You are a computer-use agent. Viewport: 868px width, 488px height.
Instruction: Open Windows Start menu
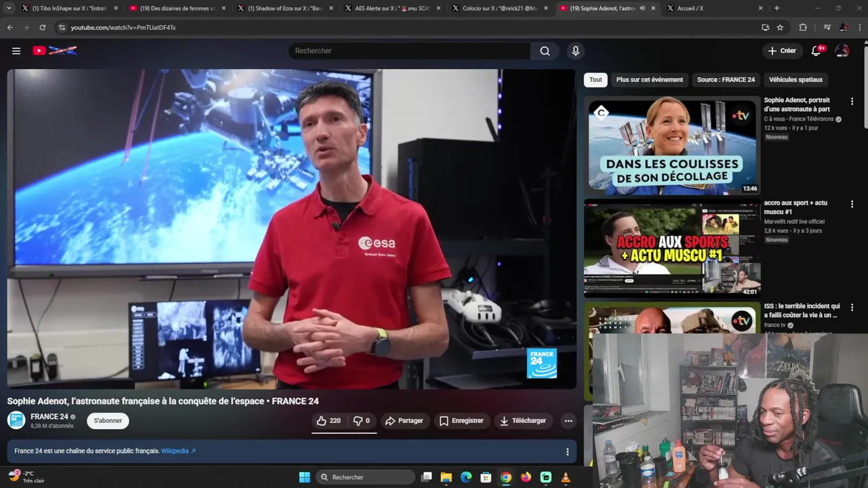point(304,477)
